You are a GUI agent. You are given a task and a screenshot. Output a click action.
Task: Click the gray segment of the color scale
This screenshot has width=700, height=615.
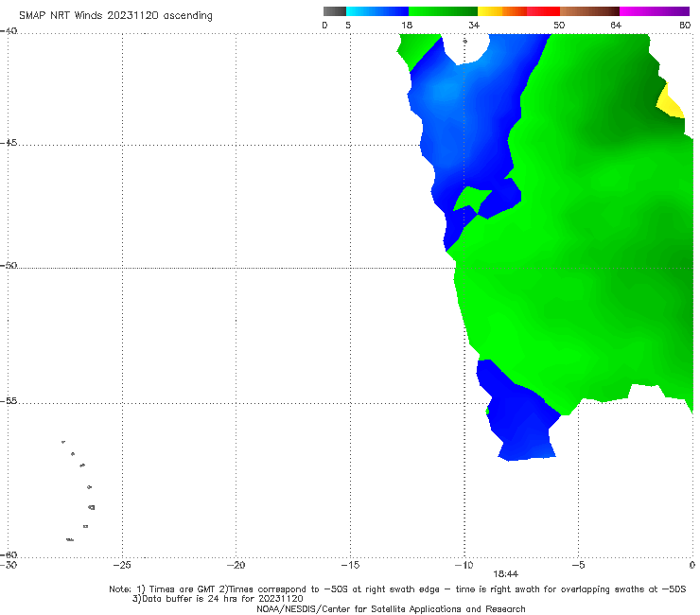coord(335,11)
